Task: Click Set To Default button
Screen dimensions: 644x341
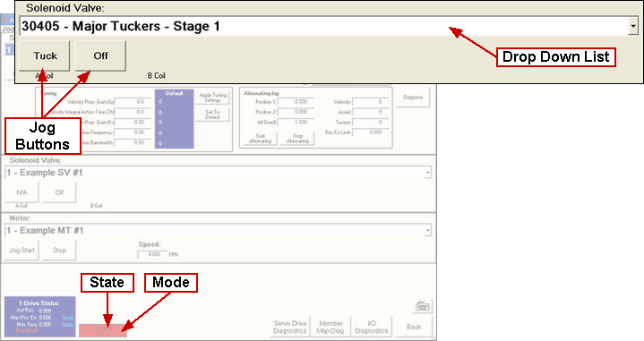Action: pos(213,115)
